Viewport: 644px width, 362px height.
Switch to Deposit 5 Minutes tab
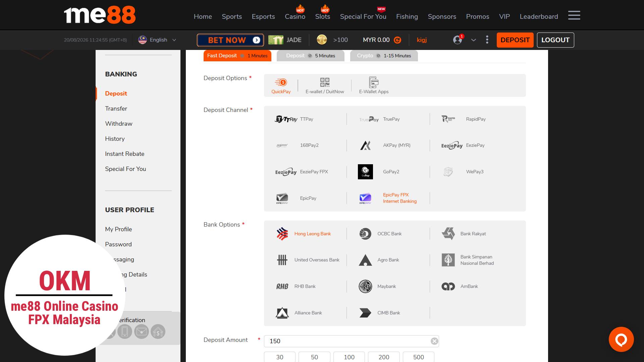click(x=311, y=56)
